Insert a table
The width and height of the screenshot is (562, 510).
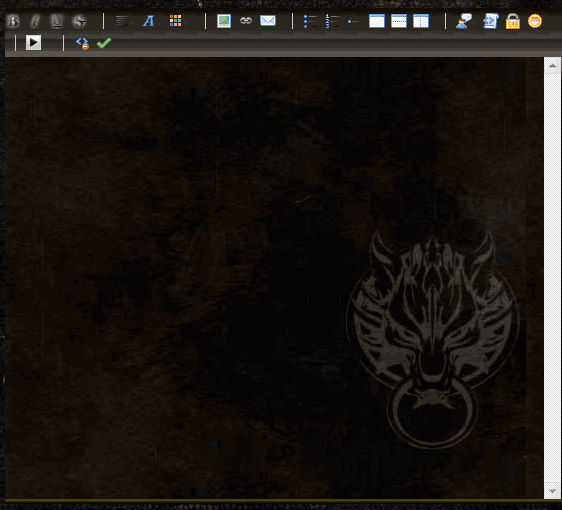[377, 21]
